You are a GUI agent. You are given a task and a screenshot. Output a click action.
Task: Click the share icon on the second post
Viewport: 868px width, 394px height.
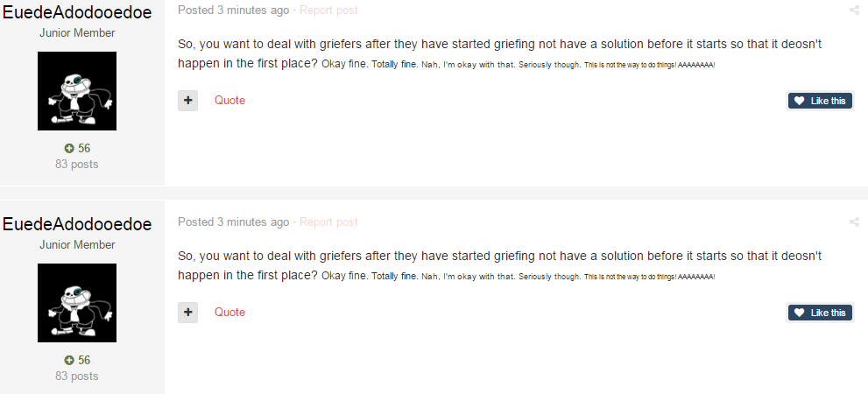(x=854, y=222)
